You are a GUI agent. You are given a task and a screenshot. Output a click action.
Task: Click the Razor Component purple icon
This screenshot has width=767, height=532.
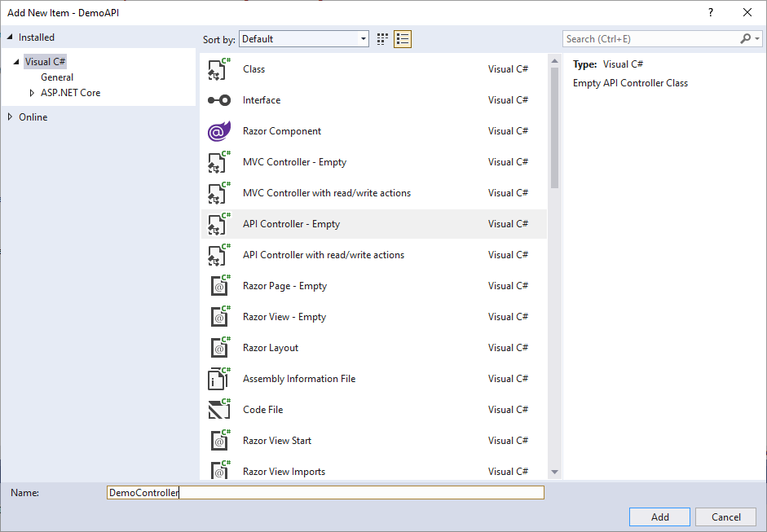pos(218,131)
